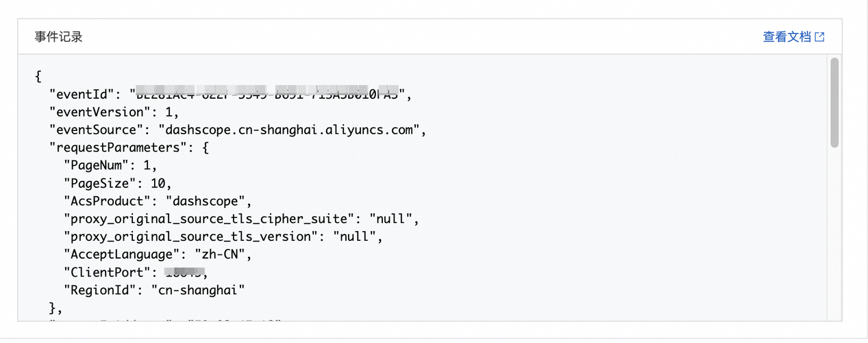This screenshot has width=868, height=343.
Task: Click the opening curly brace of the JSON
Action: 38,76
